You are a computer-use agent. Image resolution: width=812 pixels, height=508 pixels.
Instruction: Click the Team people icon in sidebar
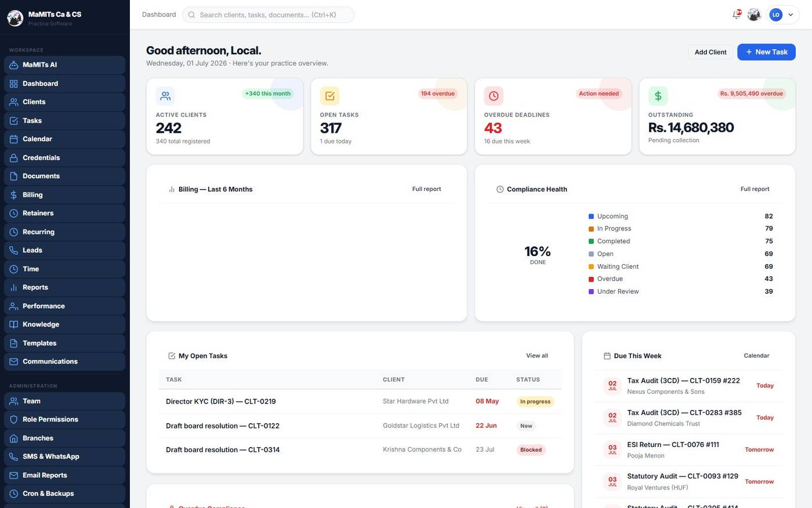tap(14, 401)
